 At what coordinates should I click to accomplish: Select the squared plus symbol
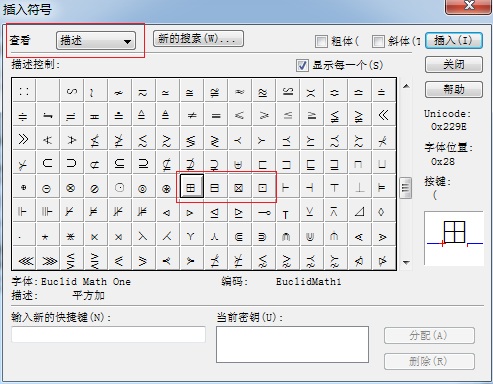(x=192, y=186)
